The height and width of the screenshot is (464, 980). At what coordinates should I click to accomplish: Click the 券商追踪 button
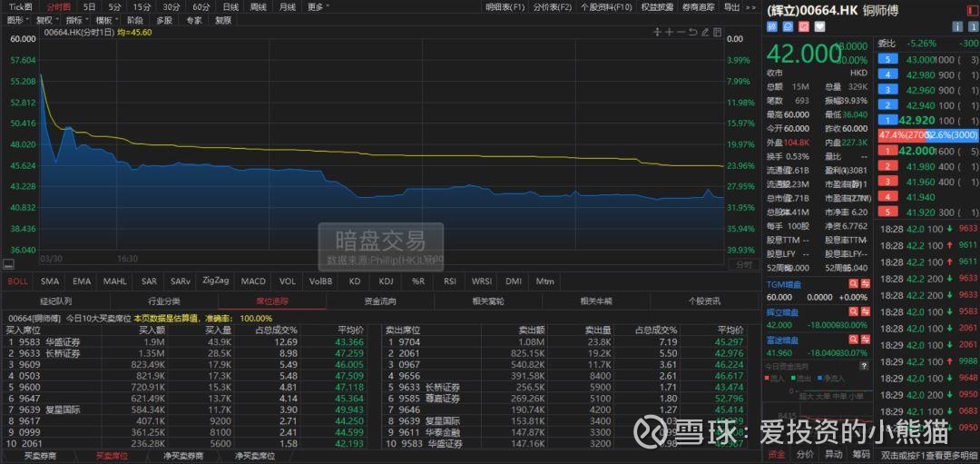tap(698, 7)
